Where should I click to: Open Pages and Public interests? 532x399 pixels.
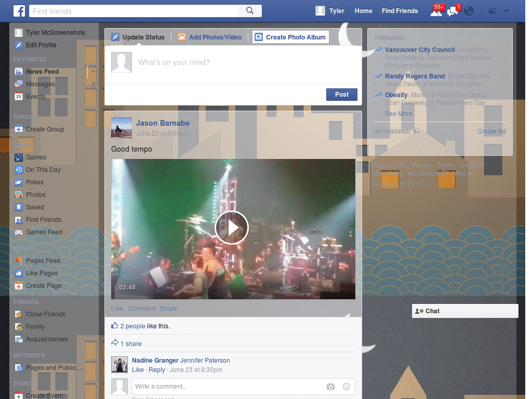[x=49, y=368]
